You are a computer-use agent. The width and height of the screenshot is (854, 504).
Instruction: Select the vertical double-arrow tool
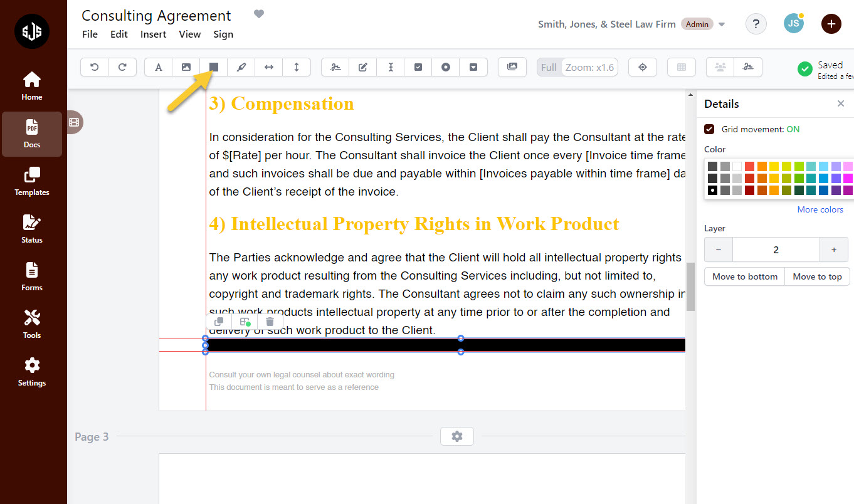(297, 67)
